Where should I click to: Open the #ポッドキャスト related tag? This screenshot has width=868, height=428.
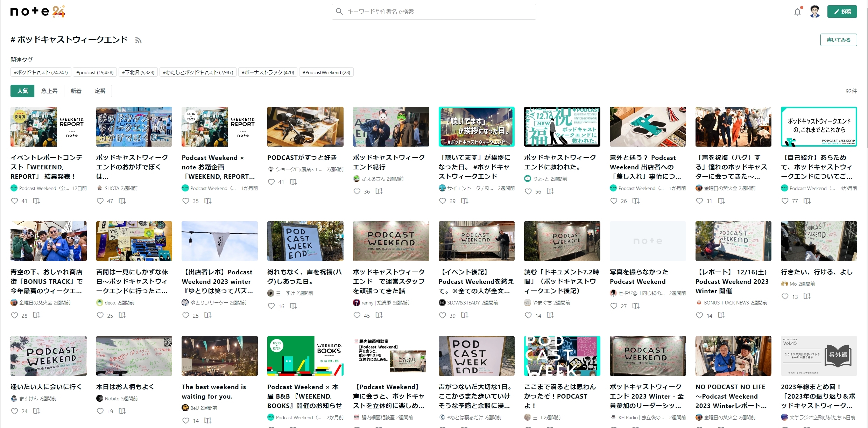click(41, 72)
